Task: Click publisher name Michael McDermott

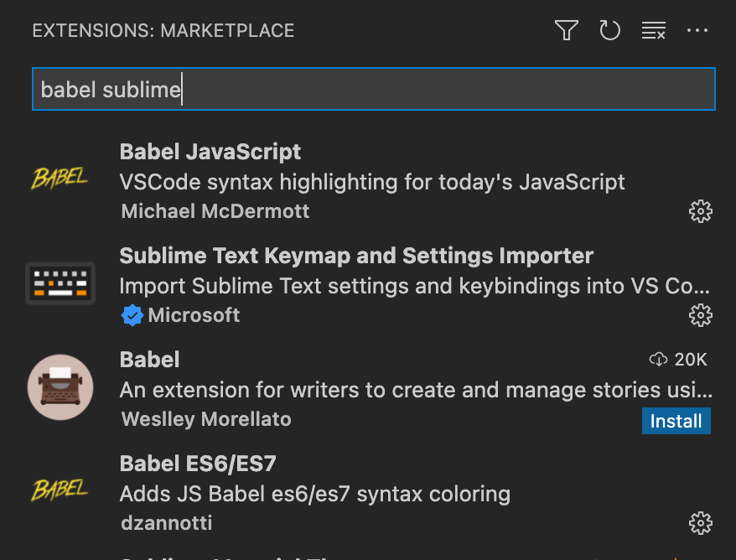Action: (215, 211)
